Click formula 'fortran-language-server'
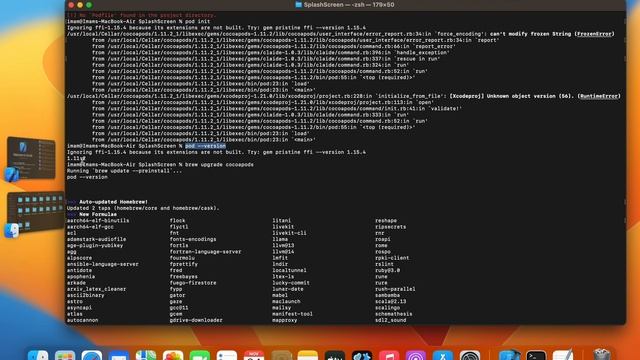Viewport: 640px width, 360px height. tap(205, 251)
